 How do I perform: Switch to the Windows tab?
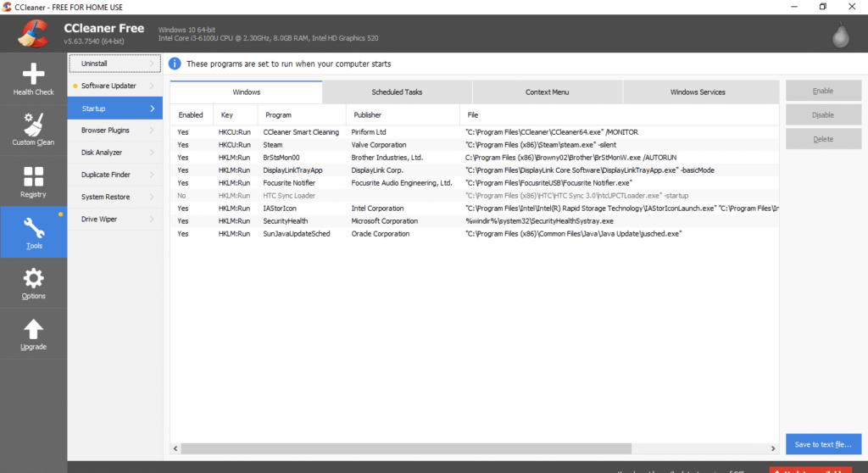click(x=247, y=92)
